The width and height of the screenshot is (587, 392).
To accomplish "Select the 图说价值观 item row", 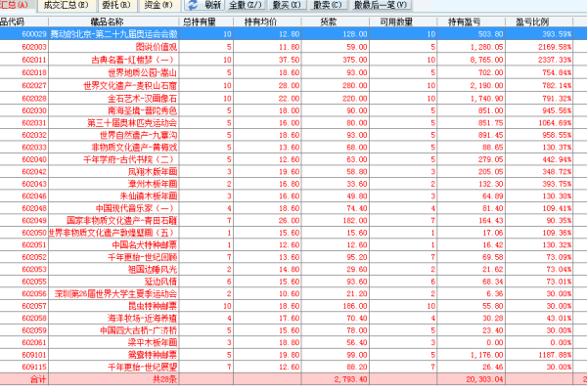I will point(293,47).
